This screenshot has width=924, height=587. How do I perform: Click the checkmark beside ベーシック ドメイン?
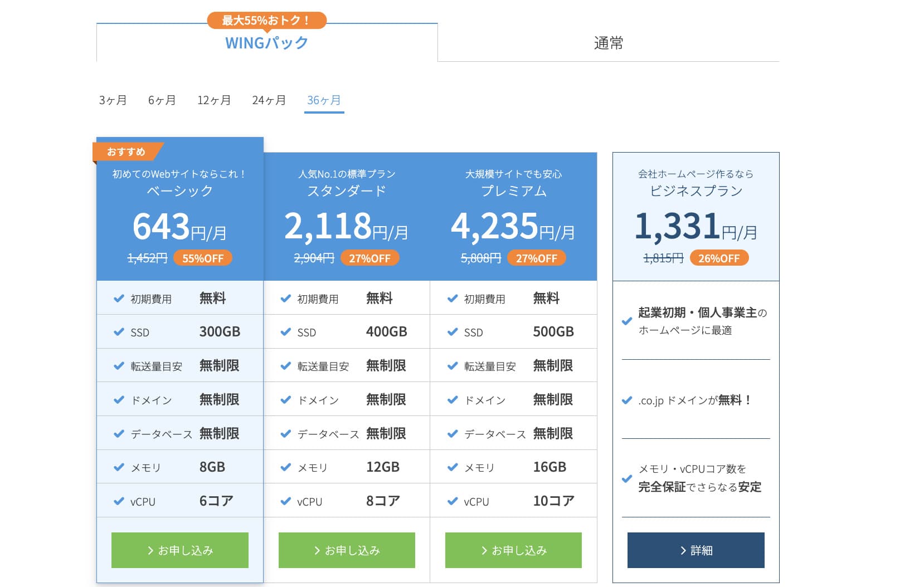119,400
